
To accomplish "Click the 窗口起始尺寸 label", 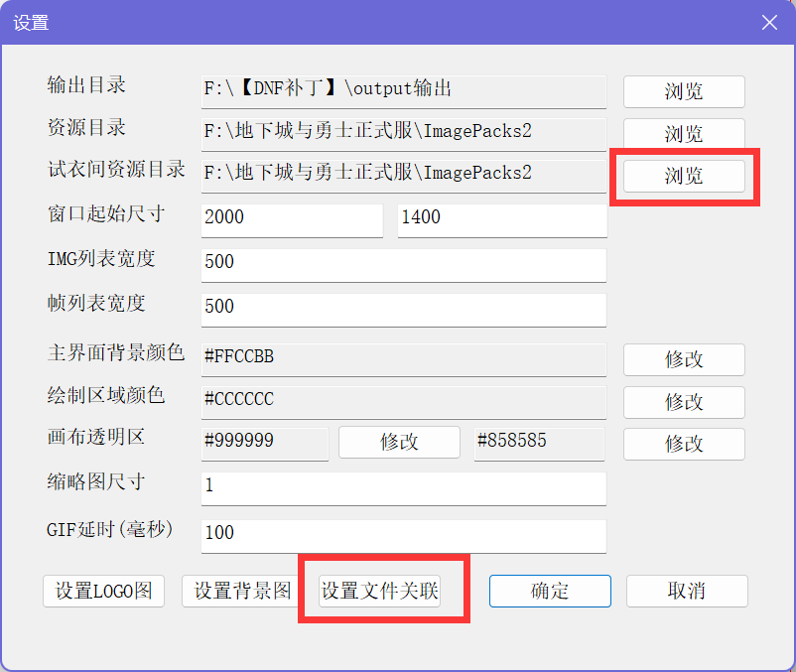I will 106,213.
